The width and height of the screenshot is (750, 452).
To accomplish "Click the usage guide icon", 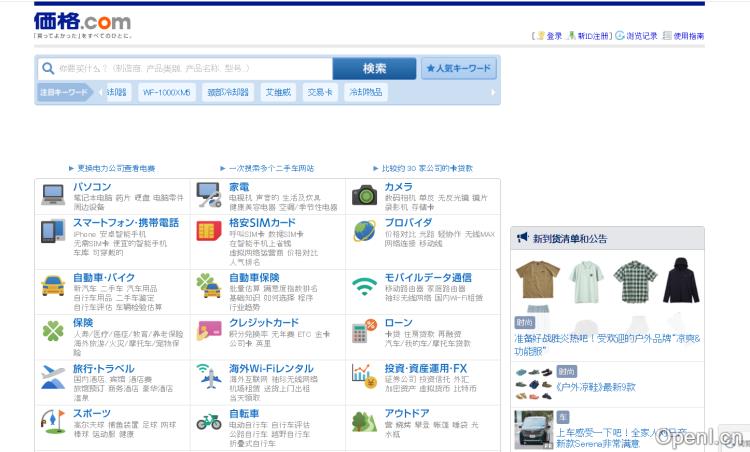I will click(x=667, y=35).
